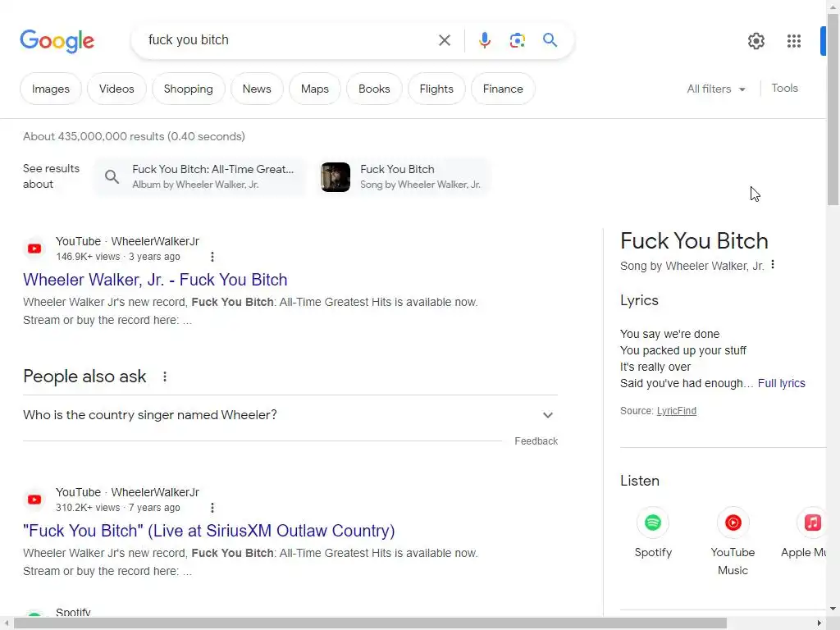Open more options beside Song by Wheeler Walker
The height and width of the screenshot is (630, 840).
pyautogui.click(x=773, y=264)
